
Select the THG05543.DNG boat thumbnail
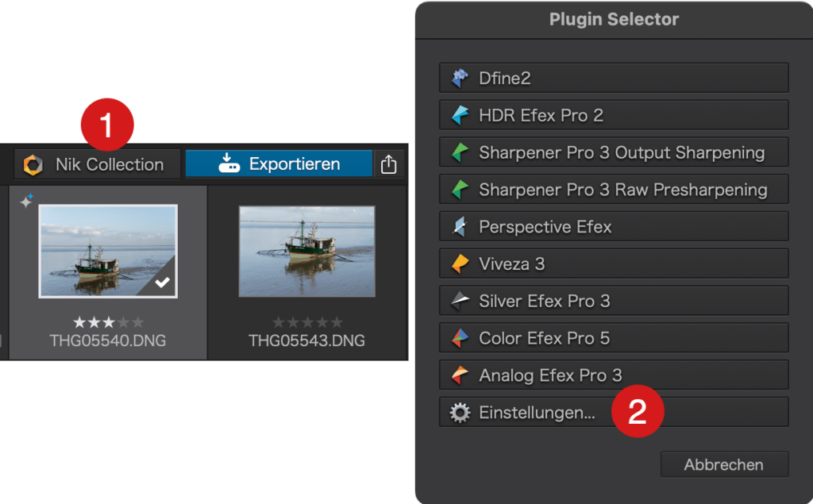tap(306, 251)
